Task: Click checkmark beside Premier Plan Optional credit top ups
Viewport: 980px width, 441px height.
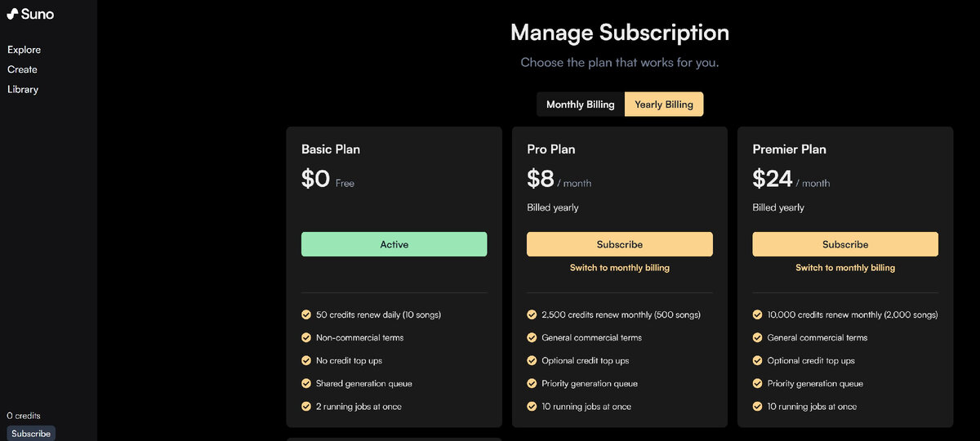Action: [757, 360]
